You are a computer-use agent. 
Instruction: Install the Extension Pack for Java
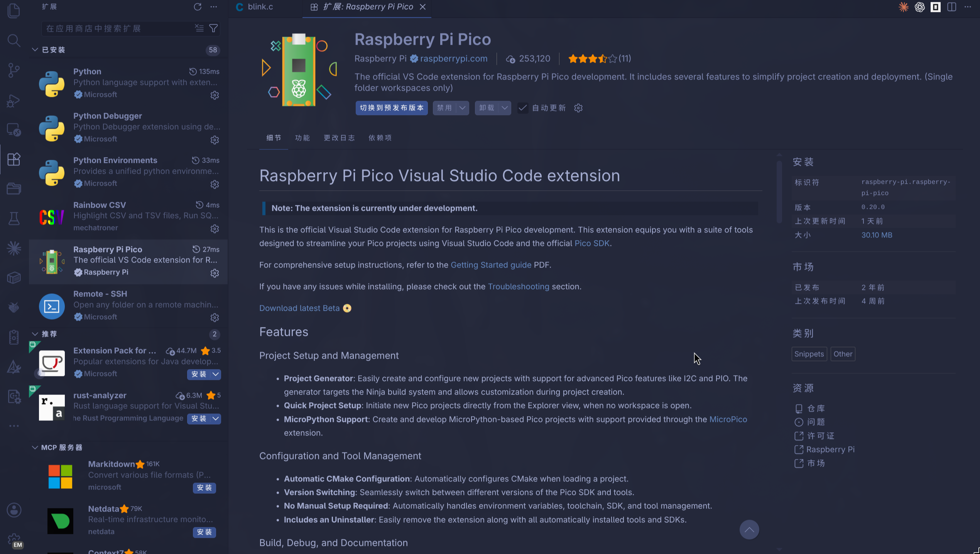[199, 374]
